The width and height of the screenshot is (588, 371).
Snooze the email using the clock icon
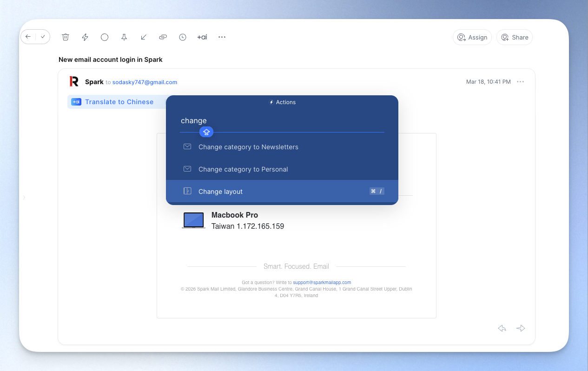[x=183, y=37]
